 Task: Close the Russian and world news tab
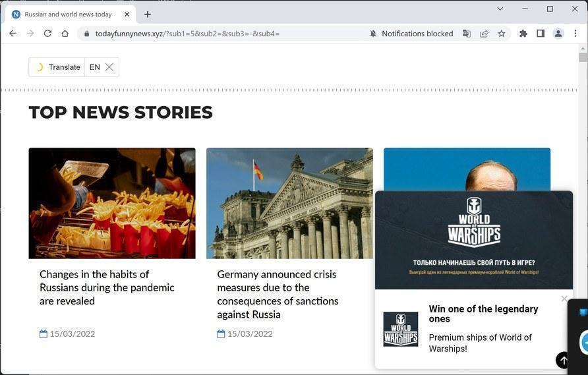[x=127, y=14]
